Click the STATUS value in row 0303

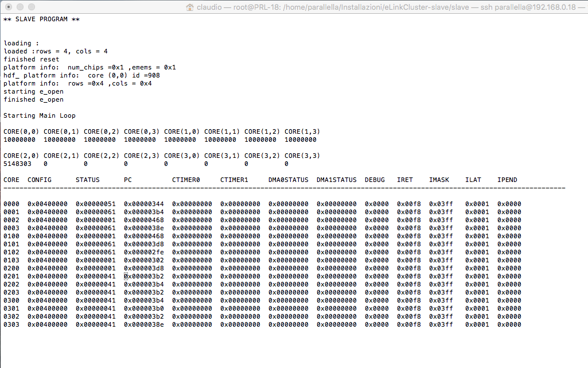95,324
